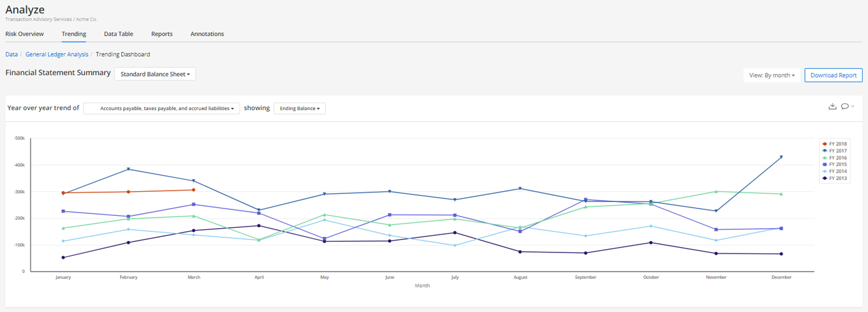Go to the Reports tab
868x312 pixels.
(162, 34)
